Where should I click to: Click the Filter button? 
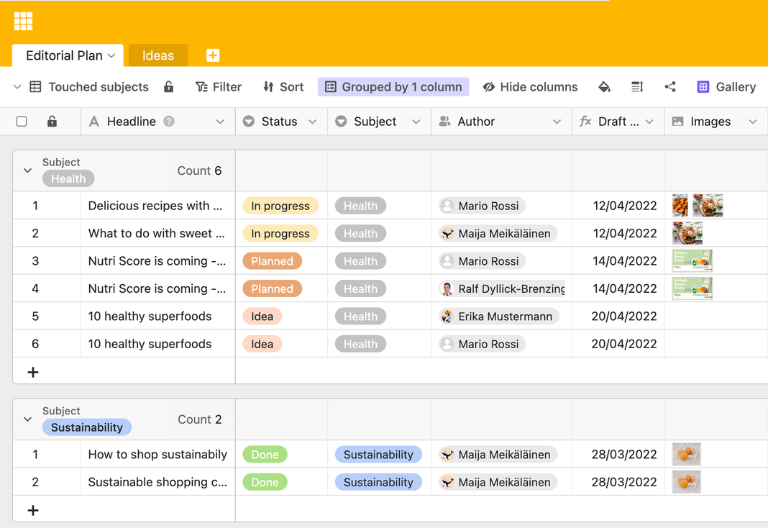[218, 87]
